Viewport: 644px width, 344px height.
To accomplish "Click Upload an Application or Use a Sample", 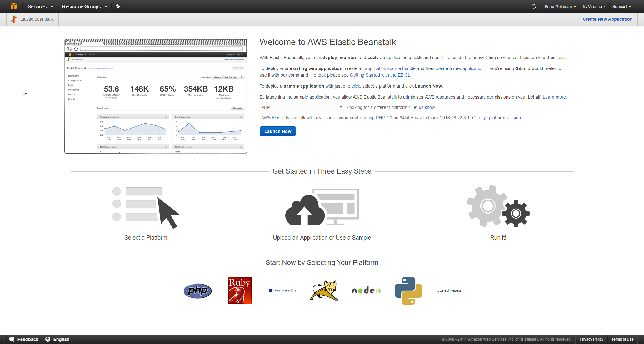I will 322,238.
